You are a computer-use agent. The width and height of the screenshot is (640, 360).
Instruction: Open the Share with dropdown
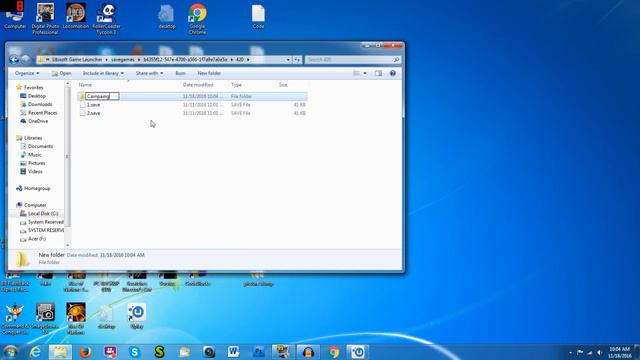click(149, 73)
